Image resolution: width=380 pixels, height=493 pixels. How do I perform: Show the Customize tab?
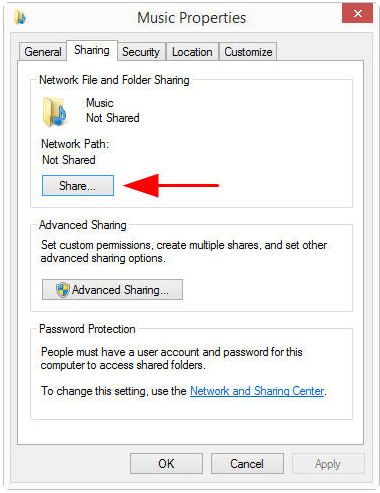pyautogui.click(x=248, y=52)
